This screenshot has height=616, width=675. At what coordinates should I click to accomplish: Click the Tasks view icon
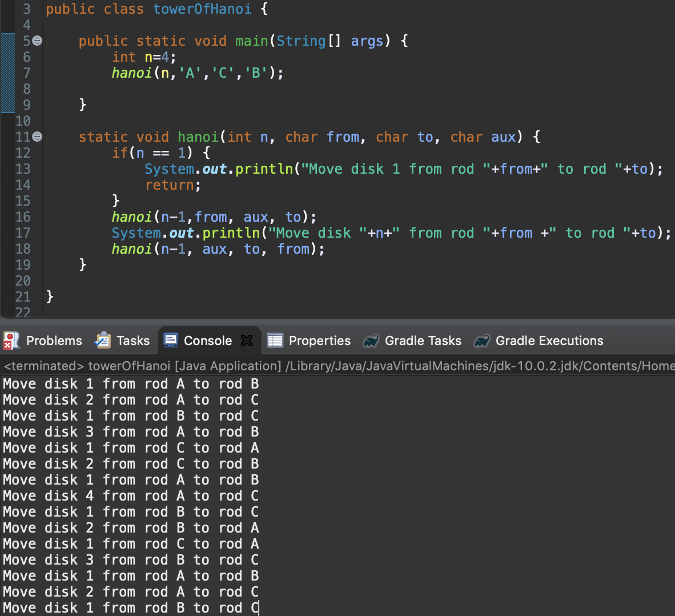click(102, 340)
